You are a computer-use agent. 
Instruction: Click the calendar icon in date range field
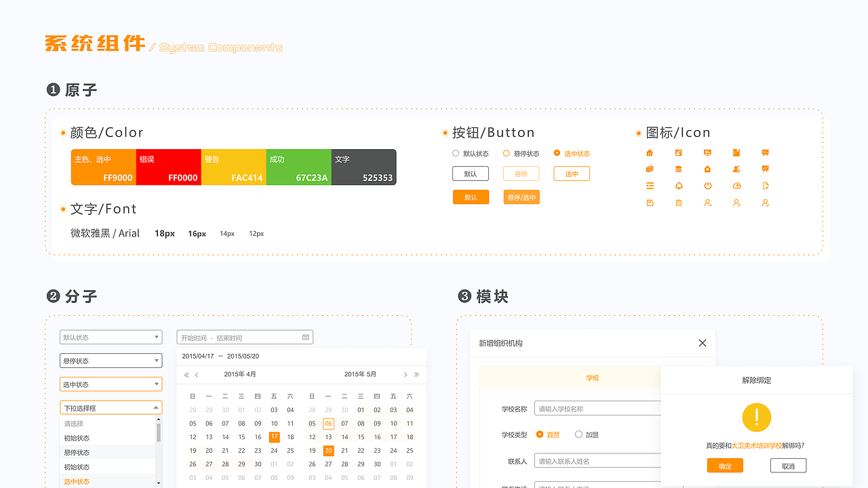(305, 337)
